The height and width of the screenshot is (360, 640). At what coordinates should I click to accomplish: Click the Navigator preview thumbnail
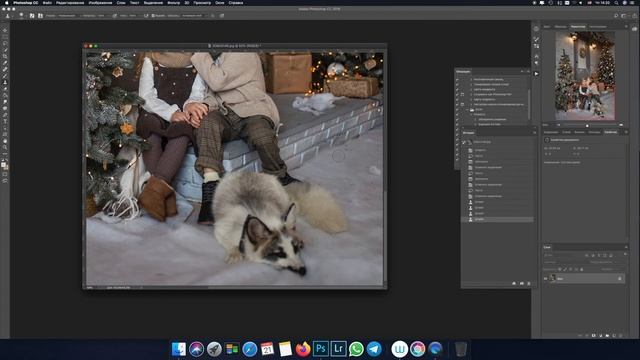(585, 76)
